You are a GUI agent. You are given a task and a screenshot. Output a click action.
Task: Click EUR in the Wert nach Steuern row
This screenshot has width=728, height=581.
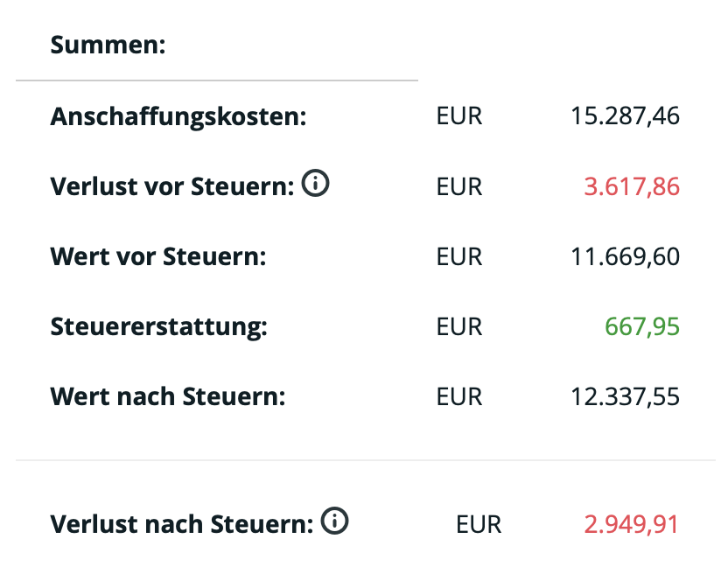[459, 396]
